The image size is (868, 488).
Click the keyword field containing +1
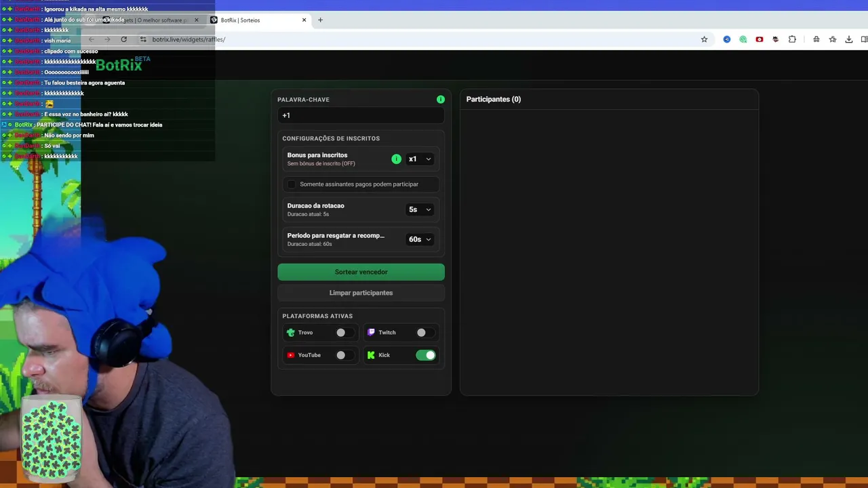(361, 115)
